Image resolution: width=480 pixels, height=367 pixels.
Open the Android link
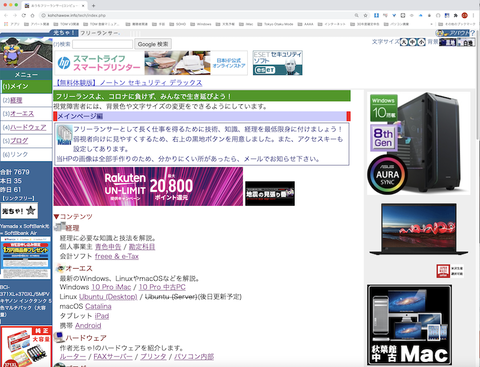tap(88, 326)
